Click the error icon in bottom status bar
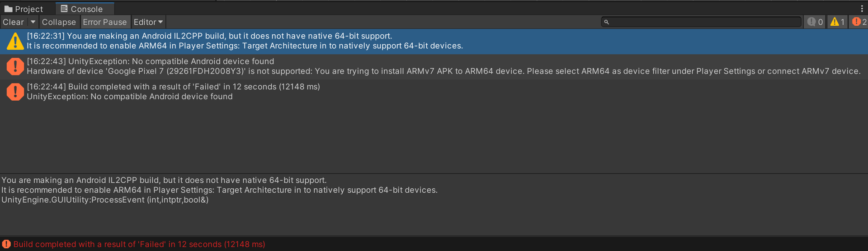The height and width of the screenshot is (251, 868). coord(6,244)
